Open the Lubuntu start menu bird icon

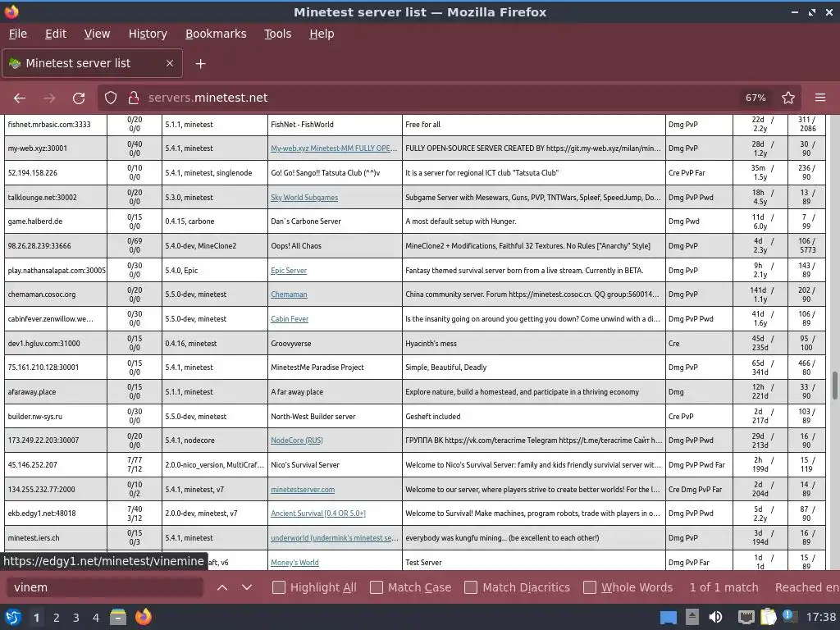(x=13, y=617)
